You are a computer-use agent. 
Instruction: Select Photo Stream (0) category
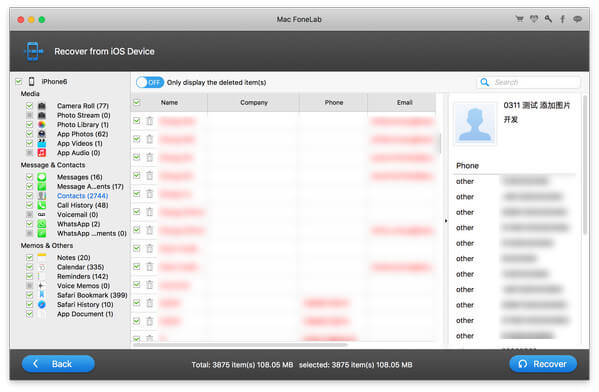(x=84, y=115)
